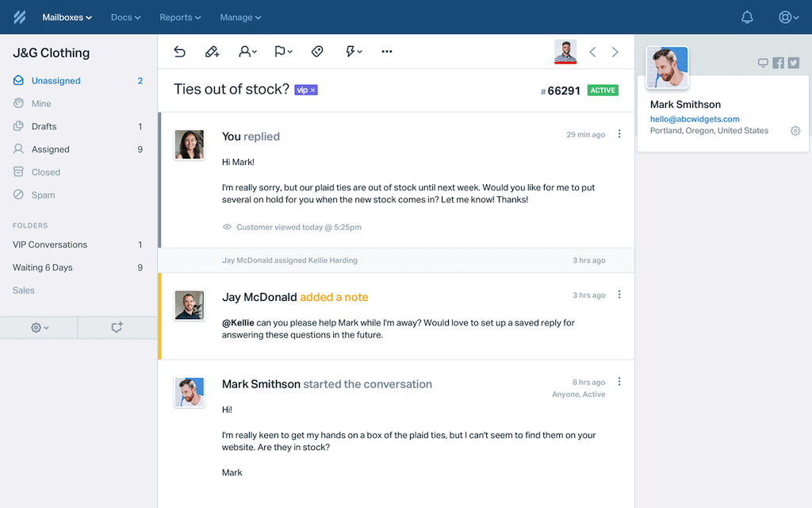Open the status flag dropdown
The image size is (812, 508).
pyautogui.click(x=283, y=52)
